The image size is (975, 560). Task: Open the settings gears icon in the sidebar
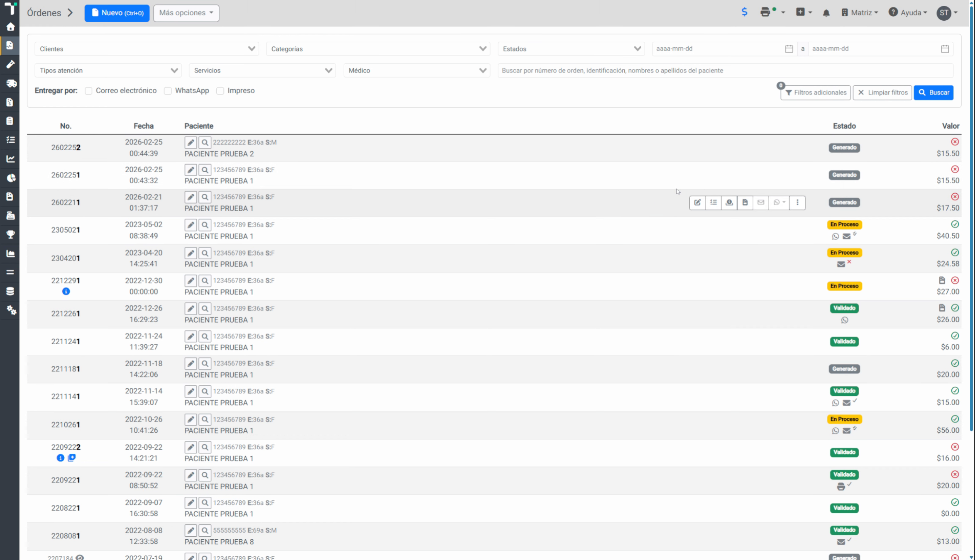click(x=11, y=310)
